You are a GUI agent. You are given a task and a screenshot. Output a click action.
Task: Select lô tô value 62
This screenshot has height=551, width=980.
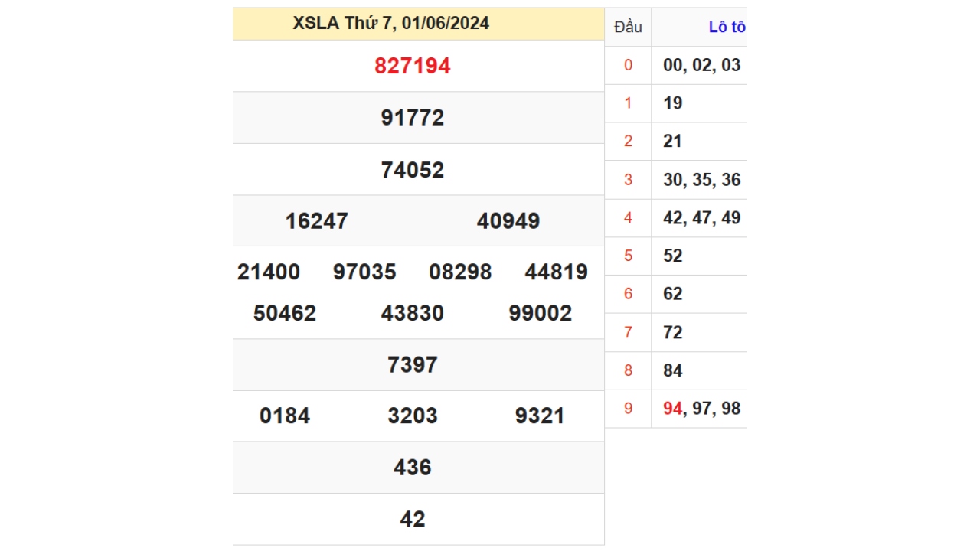[x=673, y=294]
